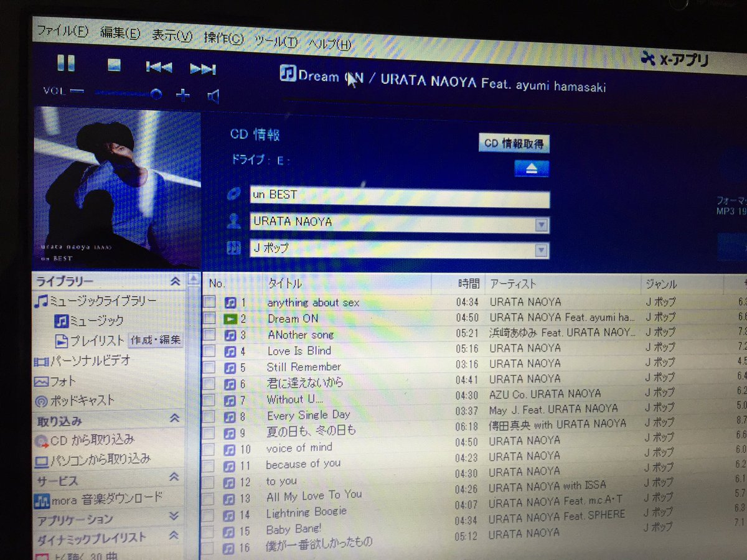This screenshot has width=747, height=560.
Task: Increase volume with the plus icon
Action: (182, 95)
